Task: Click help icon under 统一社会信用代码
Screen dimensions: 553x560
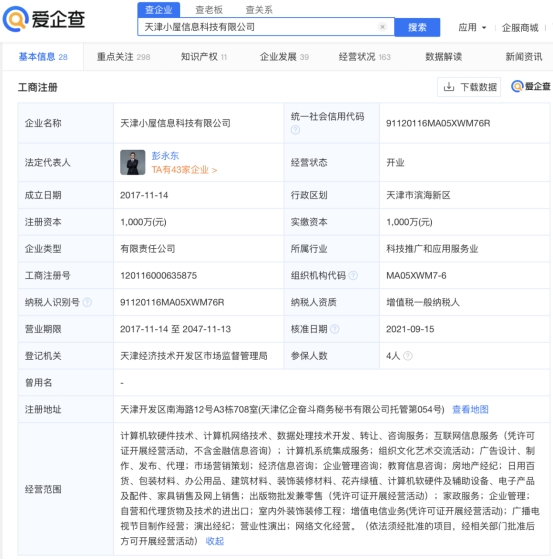Action: [x=295, y=130]
